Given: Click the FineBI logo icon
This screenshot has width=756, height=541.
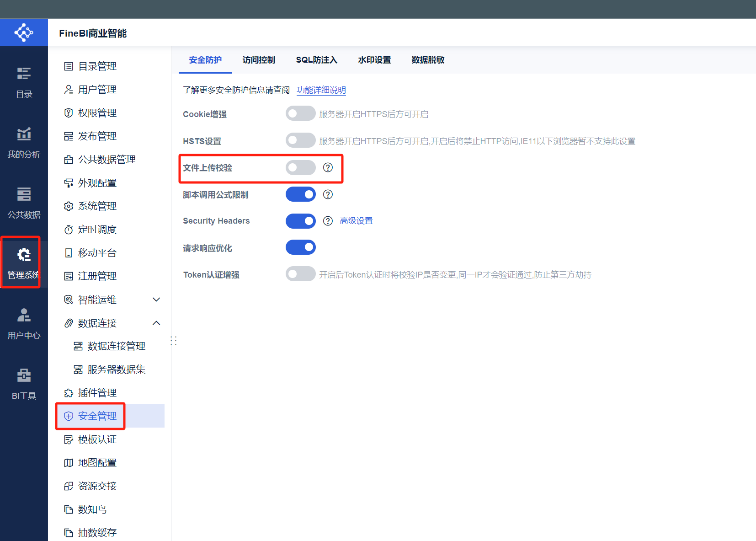Looking at the screenshot, I should tap(24, 32).
